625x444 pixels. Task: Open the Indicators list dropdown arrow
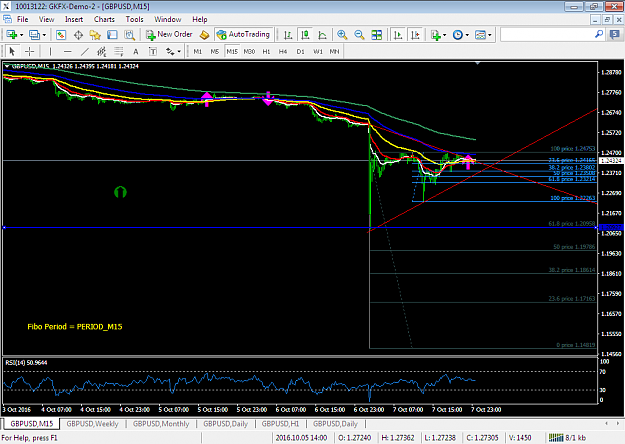[x=444, y=35]
